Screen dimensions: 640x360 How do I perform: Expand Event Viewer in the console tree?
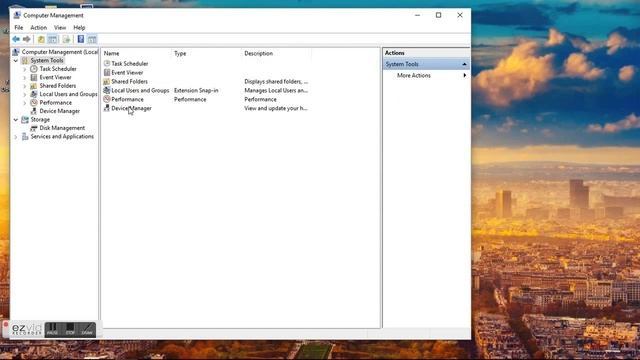24,78
